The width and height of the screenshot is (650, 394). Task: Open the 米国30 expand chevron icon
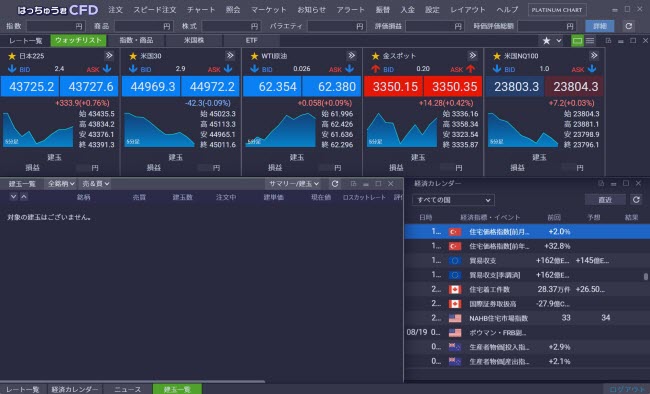coord(230,56)
